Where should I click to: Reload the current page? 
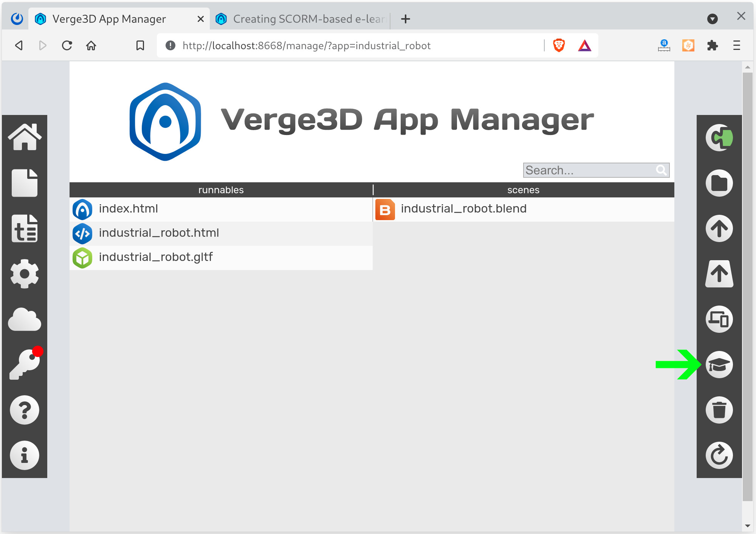click(x=67, y=46)
